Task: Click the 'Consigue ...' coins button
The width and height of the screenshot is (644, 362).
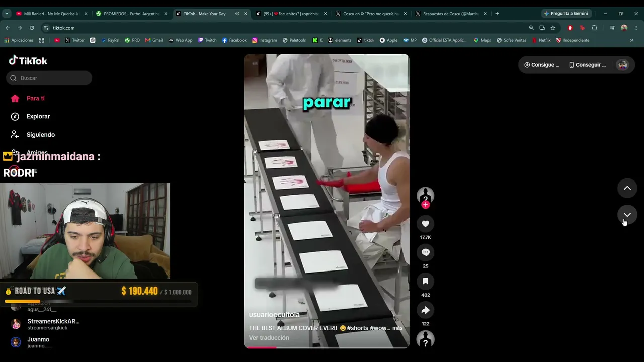Action: 542,65
